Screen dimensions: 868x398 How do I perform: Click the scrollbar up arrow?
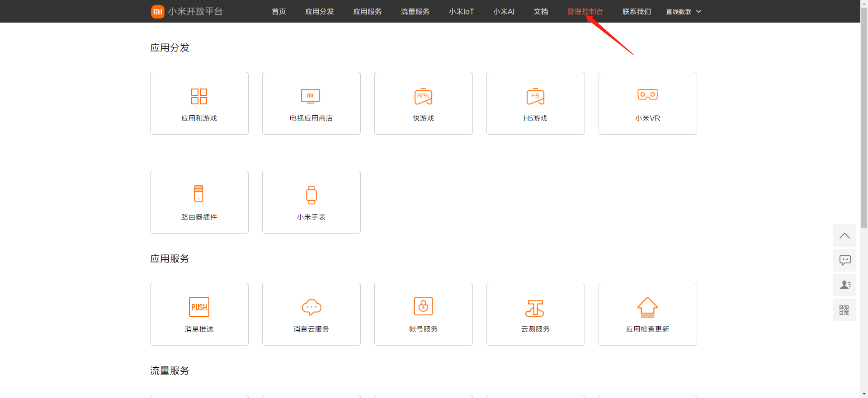click(864, 3)
